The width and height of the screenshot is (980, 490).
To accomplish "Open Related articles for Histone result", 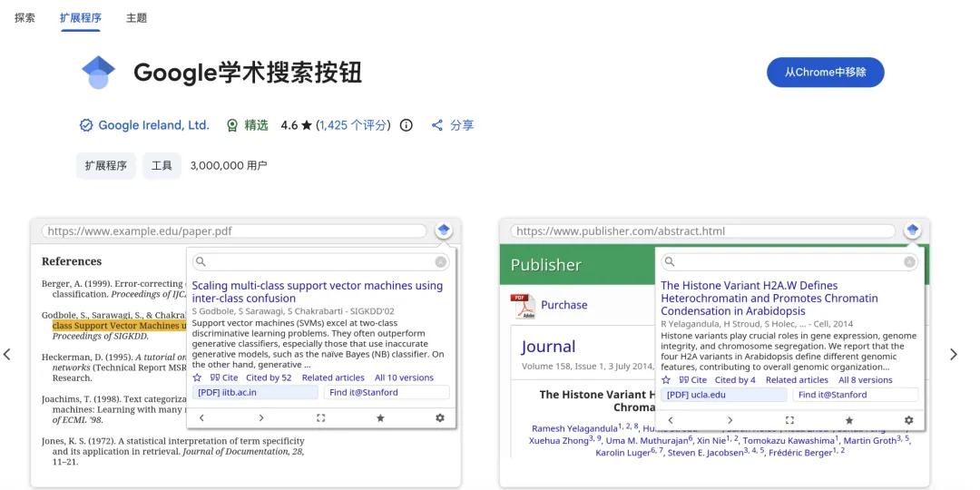I will [x=797, y=380].
